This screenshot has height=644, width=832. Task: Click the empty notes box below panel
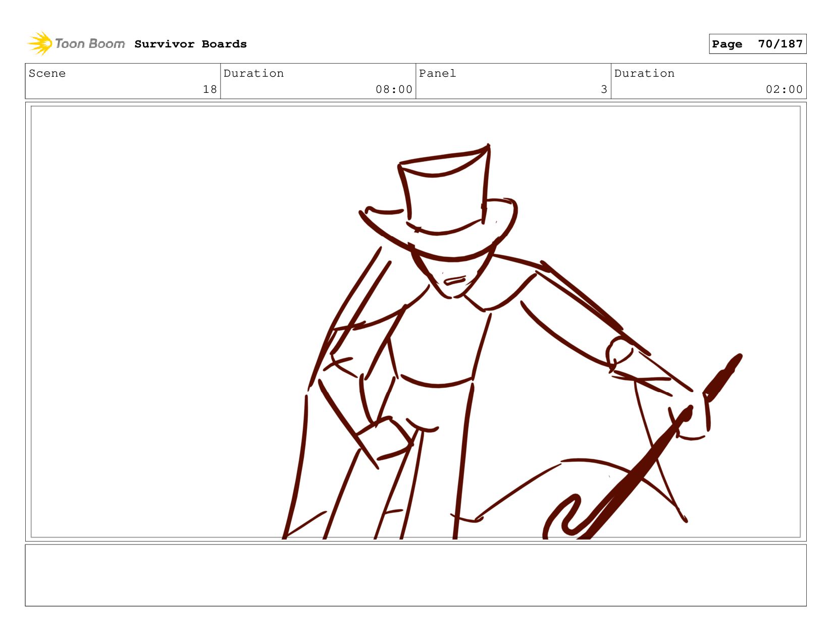415,575
